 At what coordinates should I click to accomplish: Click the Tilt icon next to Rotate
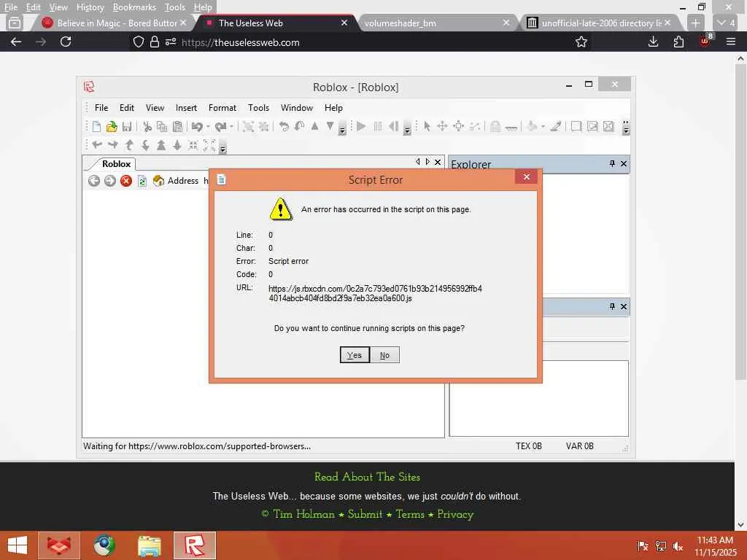299,126
